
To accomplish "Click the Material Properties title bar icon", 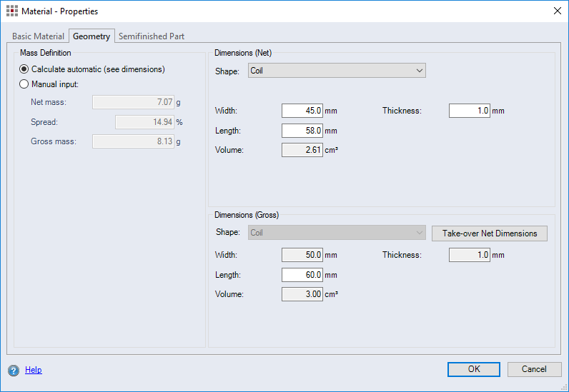I will click(12, 11).
